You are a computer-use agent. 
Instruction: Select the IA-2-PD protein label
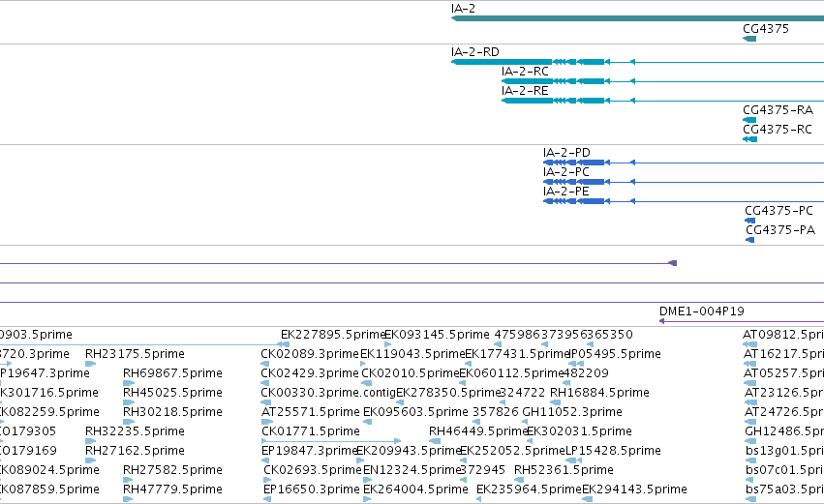(x=566, y=153)
